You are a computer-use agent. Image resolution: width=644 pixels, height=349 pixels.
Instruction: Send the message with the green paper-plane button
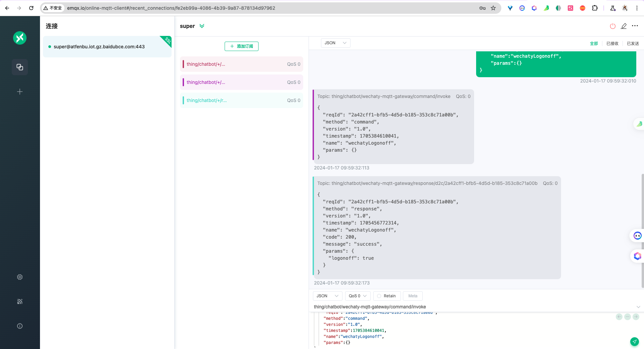[634, 342]
